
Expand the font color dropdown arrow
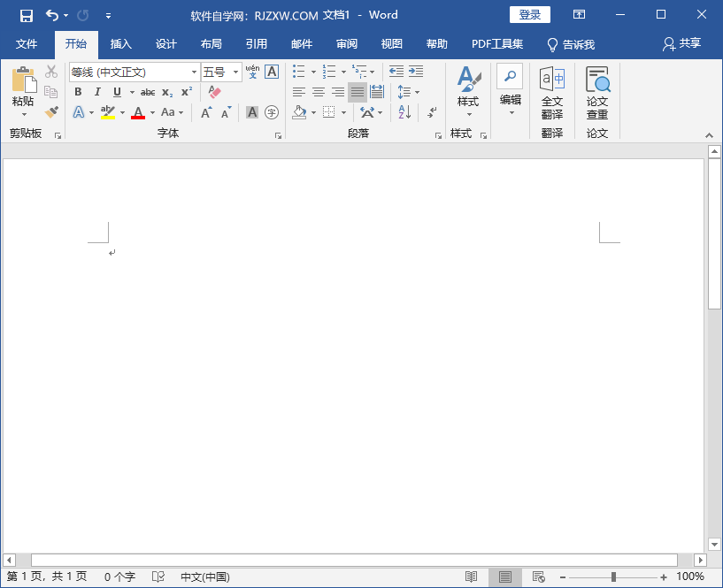coord(150,112)
